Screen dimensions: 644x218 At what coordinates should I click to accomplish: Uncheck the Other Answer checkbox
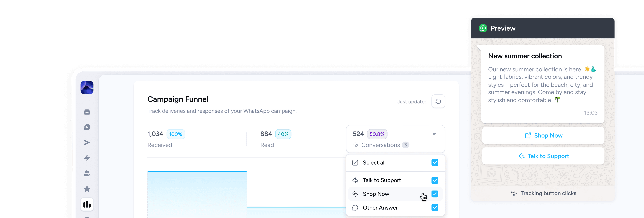tap(435, 208)
